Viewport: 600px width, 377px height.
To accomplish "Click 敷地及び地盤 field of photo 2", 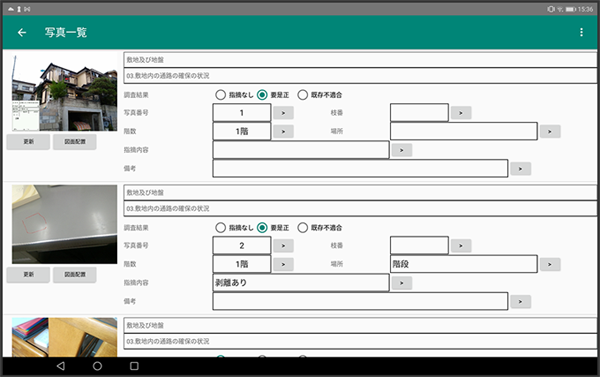I will [360, 193].
